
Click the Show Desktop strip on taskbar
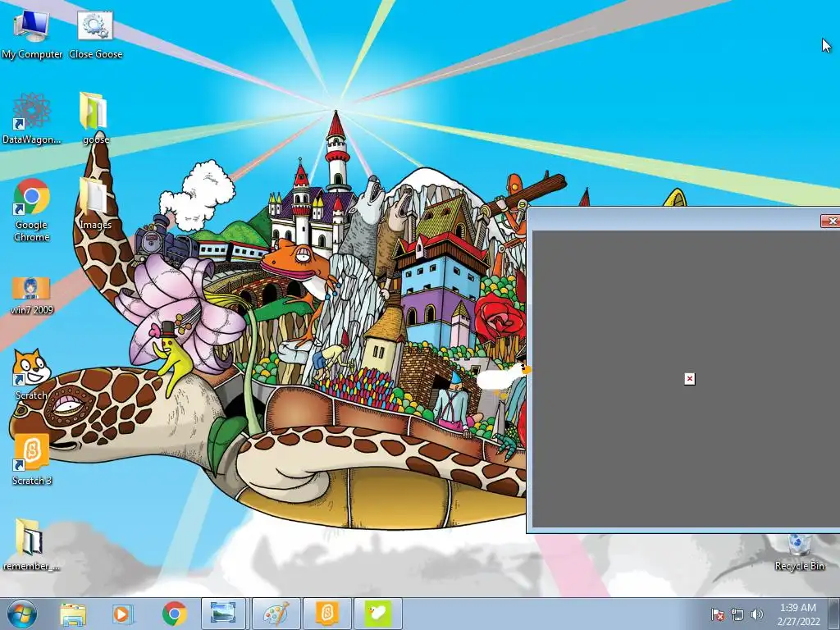[834, 614]
